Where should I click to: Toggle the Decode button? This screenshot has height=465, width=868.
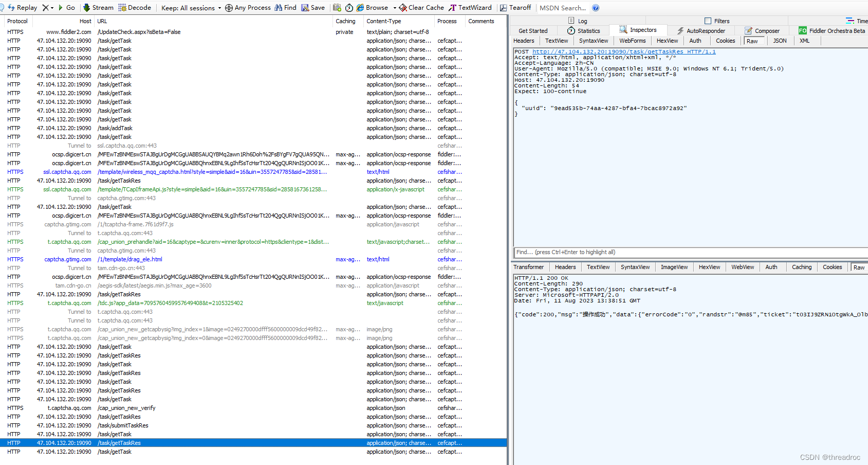(135, 8)
